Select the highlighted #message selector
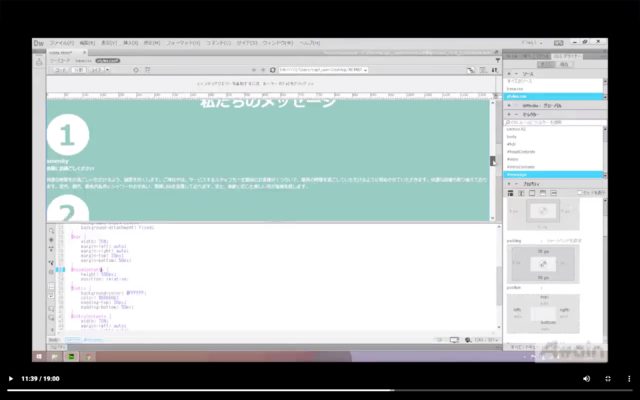 tap(553, 175)
